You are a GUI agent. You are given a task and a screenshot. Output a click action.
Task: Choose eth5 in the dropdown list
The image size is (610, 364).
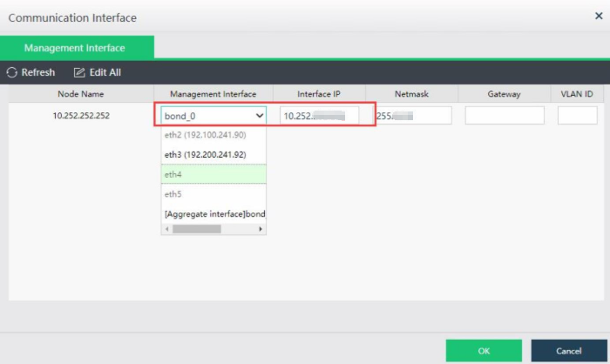point(213,194)
